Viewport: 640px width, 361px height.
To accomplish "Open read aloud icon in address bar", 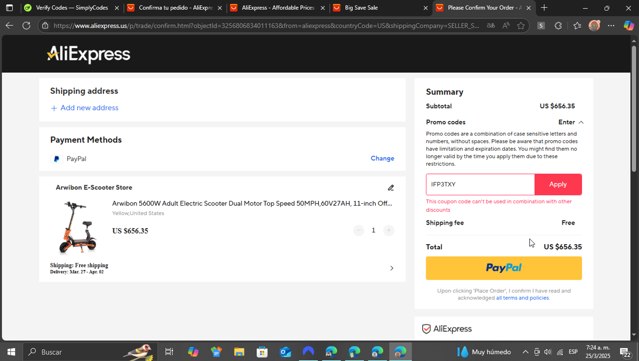I will coord(506,26).
